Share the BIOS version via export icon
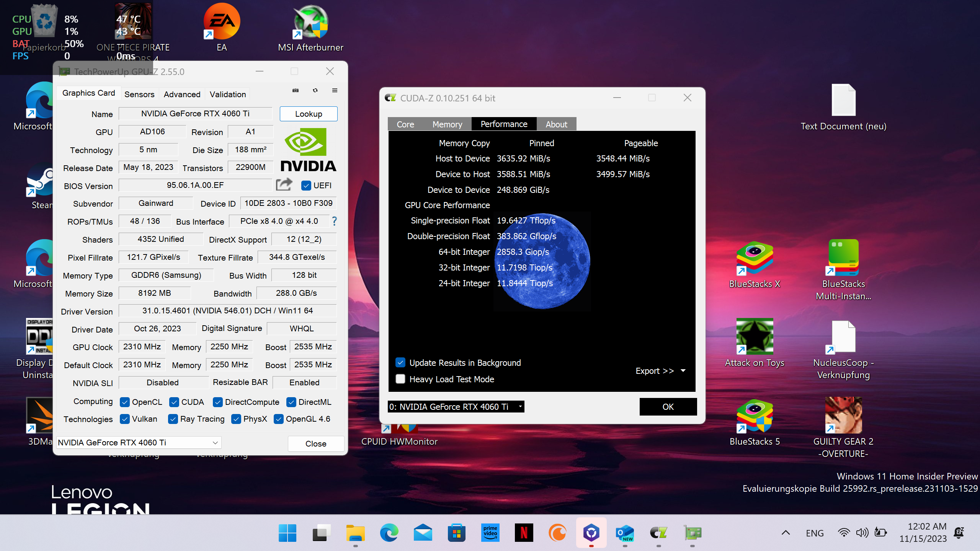 click(x=284, y=185)
